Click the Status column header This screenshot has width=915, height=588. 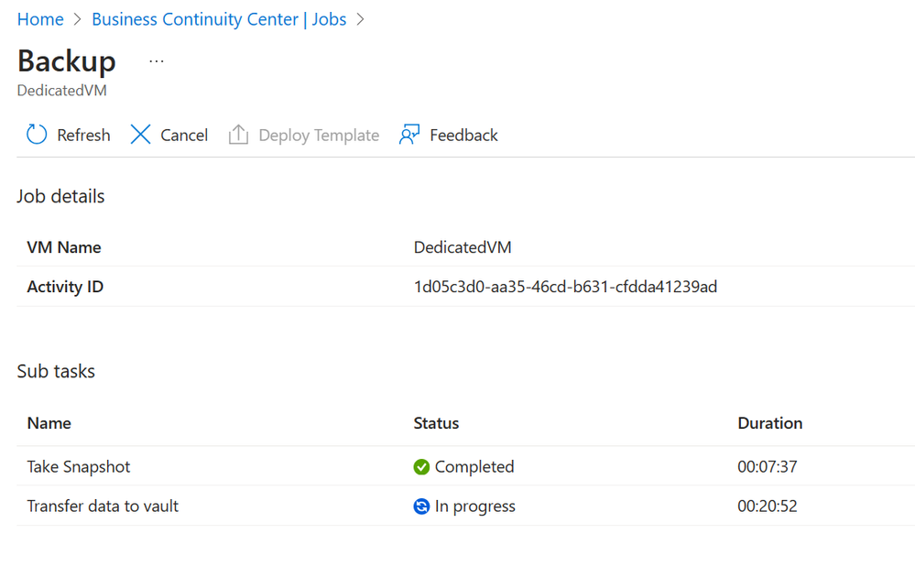[436, 423]
